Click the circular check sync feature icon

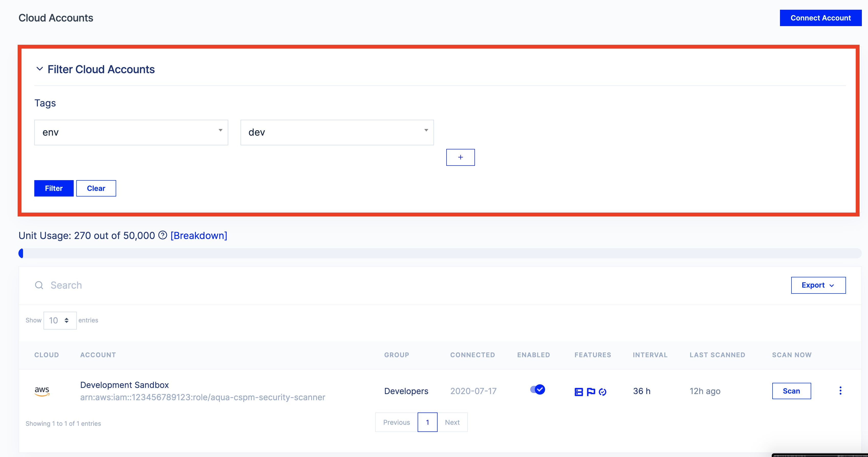(602, 391)
